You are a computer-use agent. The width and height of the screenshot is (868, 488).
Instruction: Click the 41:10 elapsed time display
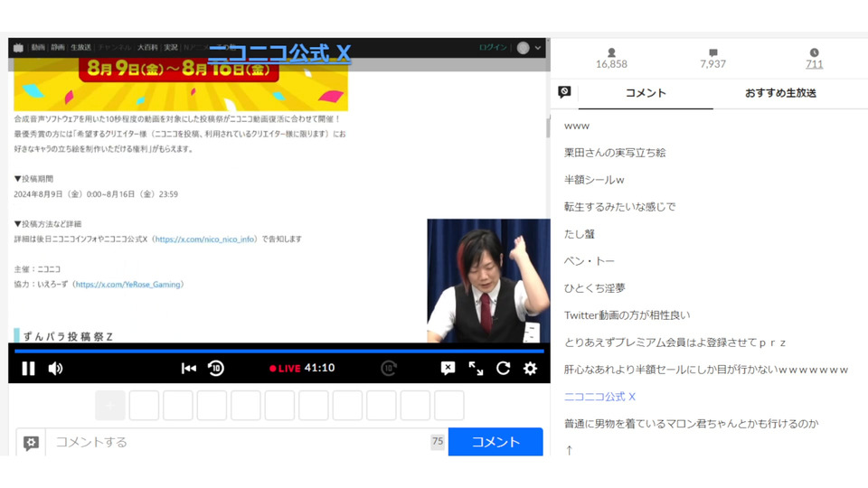pyautogui.click(x=319, y=368)
